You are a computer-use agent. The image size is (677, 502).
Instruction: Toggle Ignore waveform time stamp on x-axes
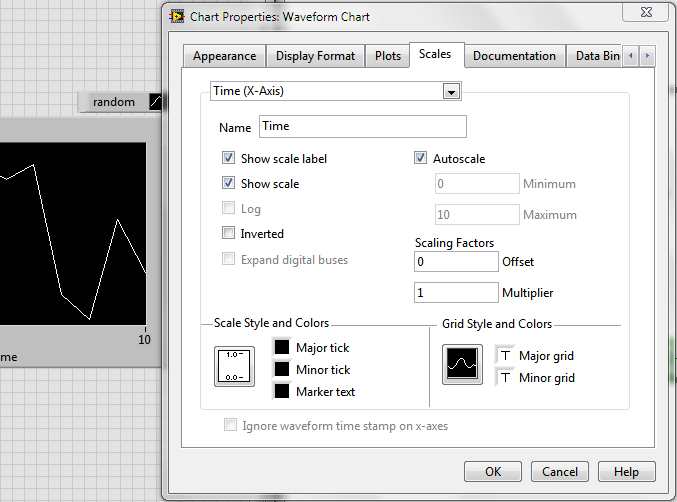[231, 425]
